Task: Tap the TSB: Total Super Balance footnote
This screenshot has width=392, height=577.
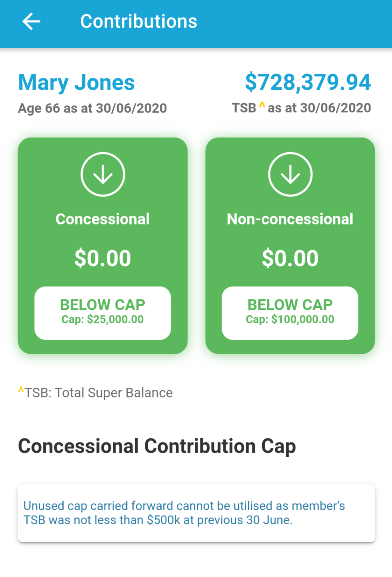Action: pyautogui.click(x=98, y=393)
